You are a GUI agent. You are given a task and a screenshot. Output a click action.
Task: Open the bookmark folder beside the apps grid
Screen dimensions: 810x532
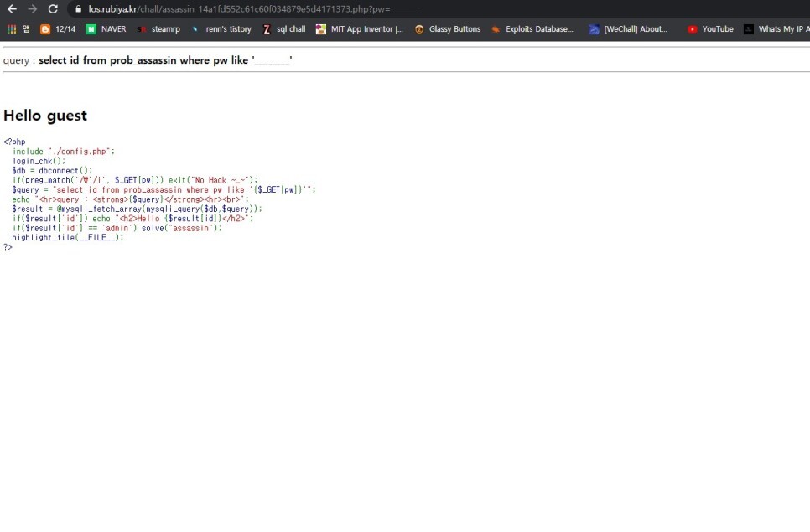(x=26, y=29)
